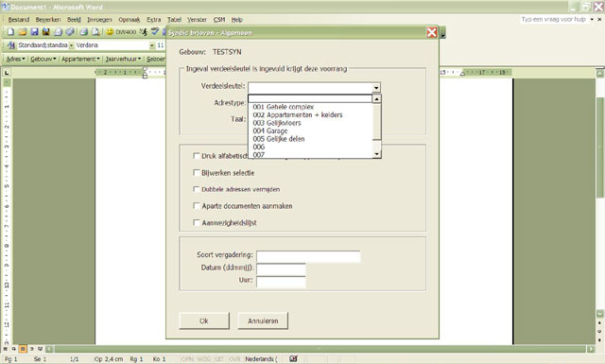Confirm dialog with Ok button

click(204, 321)
